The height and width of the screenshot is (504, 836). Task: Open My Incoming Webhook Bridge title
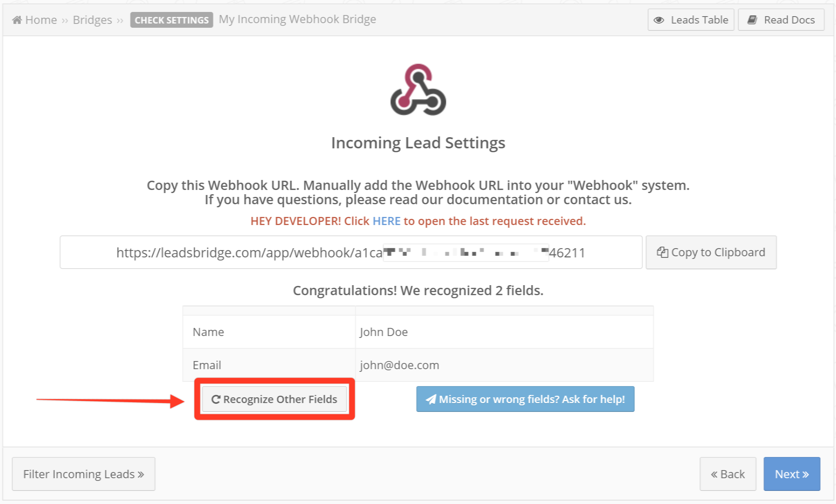click(x=297, y=19)
